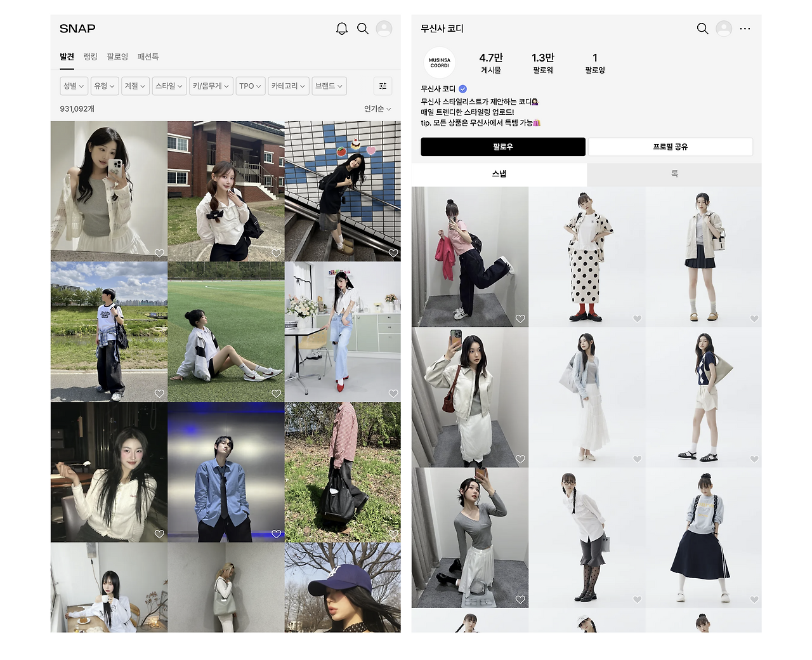Switch to the 톡 tab on profile
The height and width of the screenshot is (660, 812).
(x=674, y=174)
